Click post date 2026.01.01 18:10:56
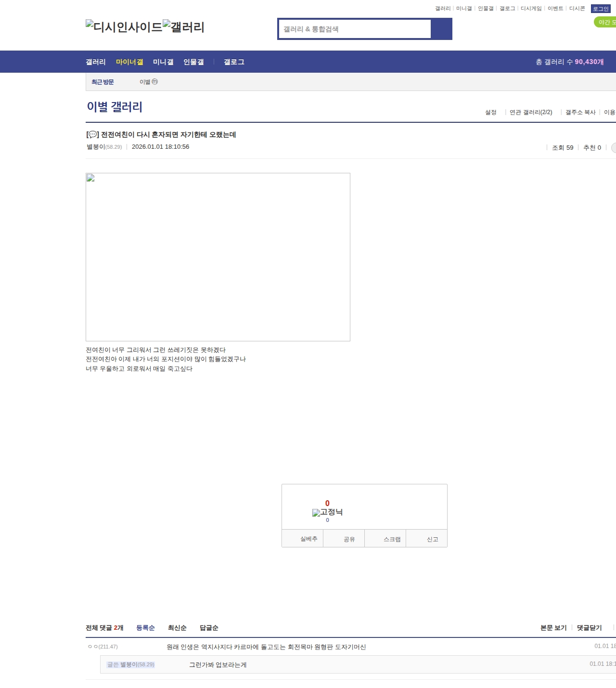 [160, 147]
